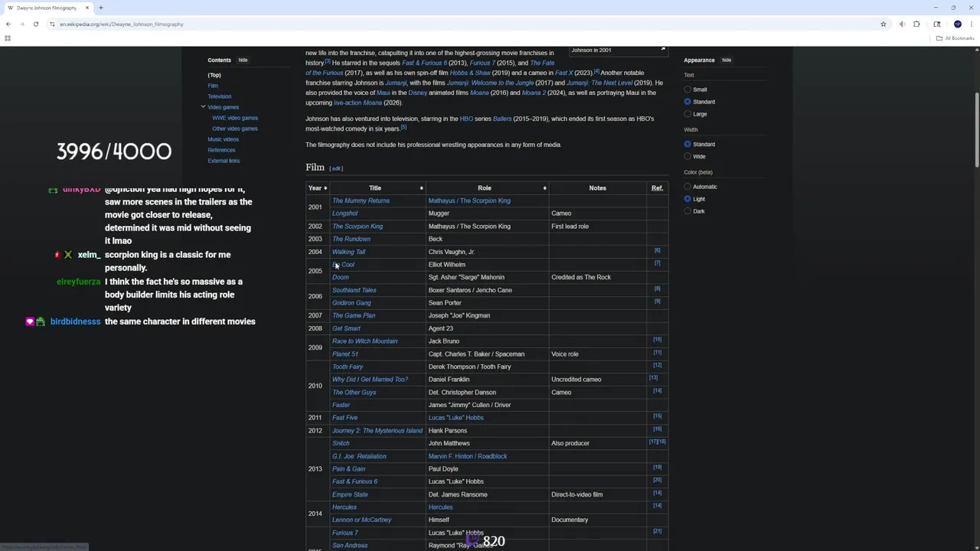980x551 pixels.
Task: Open reference [6] for Walking Tall
Action: click(x=657, y=250)
